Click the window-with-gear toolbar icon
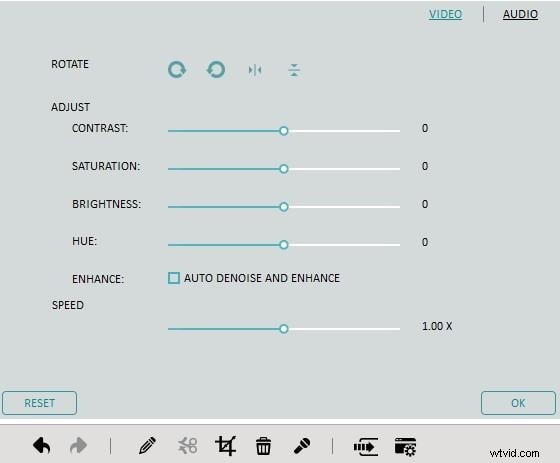 [x=405, y=447]
